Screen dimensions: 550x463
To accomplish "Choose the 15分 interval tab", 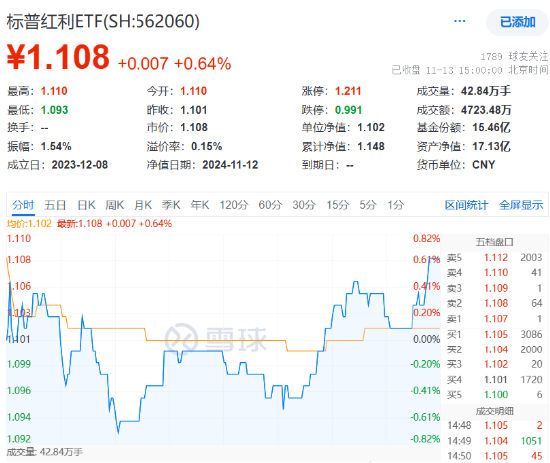I will tap(338, 205).
